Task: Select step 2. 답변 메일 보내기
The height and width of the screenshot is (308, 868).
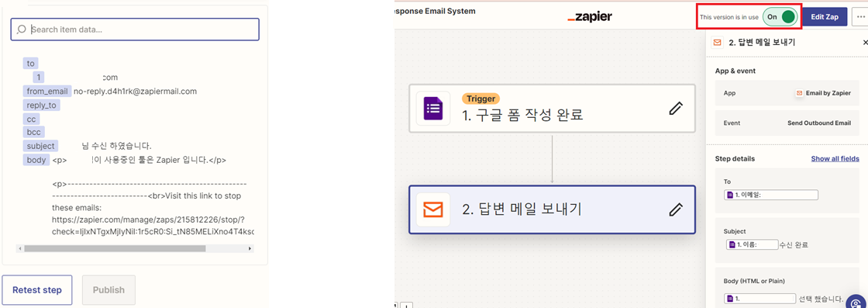Action: coord(552,209)
